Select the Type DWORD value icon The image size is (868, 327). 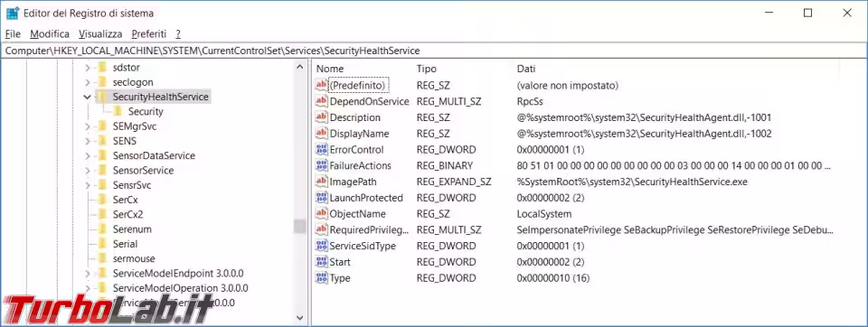click(x=322, y=277)
